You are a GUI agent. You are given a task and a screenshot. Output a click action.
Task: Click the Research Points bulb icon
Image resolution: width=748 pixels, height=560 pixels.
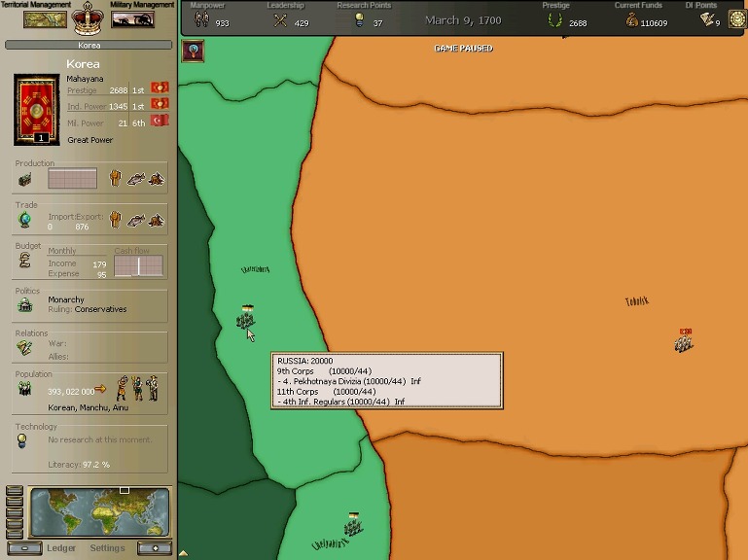point(359,19)
